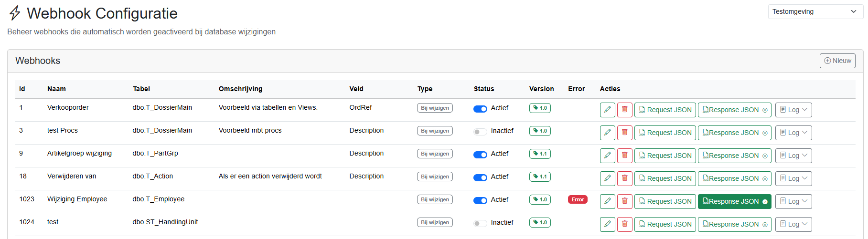Open Request JSON for Wijziging Employee
Image resolution: width=868 pixels, height=239 pixels.
point(665,201)
